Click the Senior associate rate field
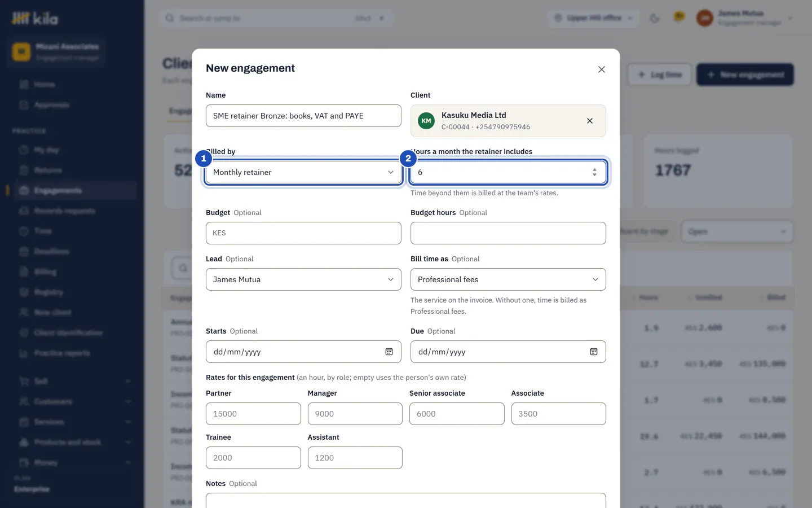Image resolution: width=812 pixels, height=508 pixels. click(x=457, y=414)
